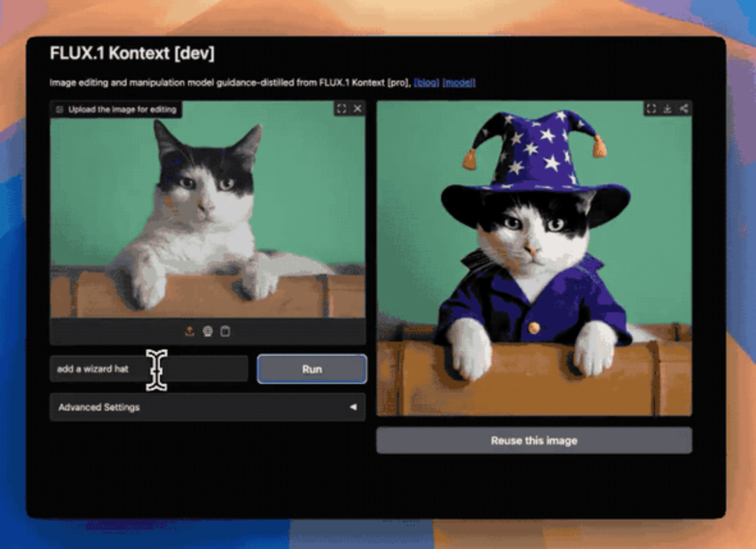Click the 'FLUX.1 Kontext [dev]' heading
The height and width of the screenshot is (549, 756).
(132, 53)
